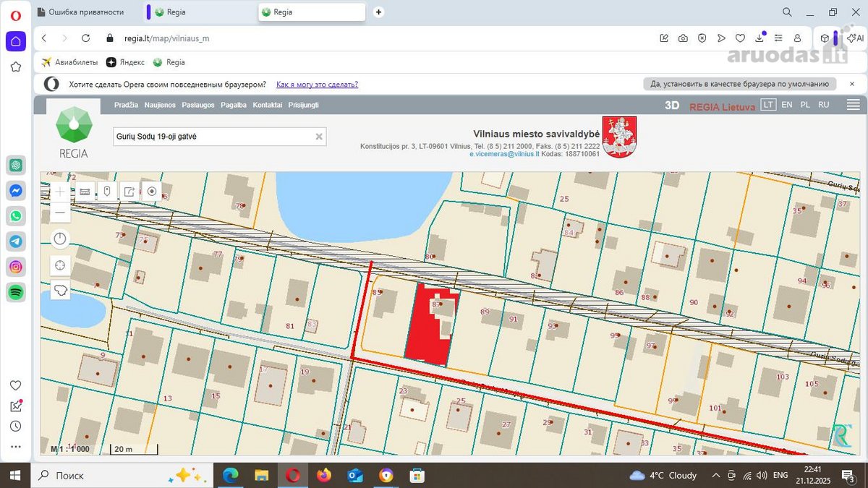
Task: Select the place marker pin tool
Action: click(107, 192)
